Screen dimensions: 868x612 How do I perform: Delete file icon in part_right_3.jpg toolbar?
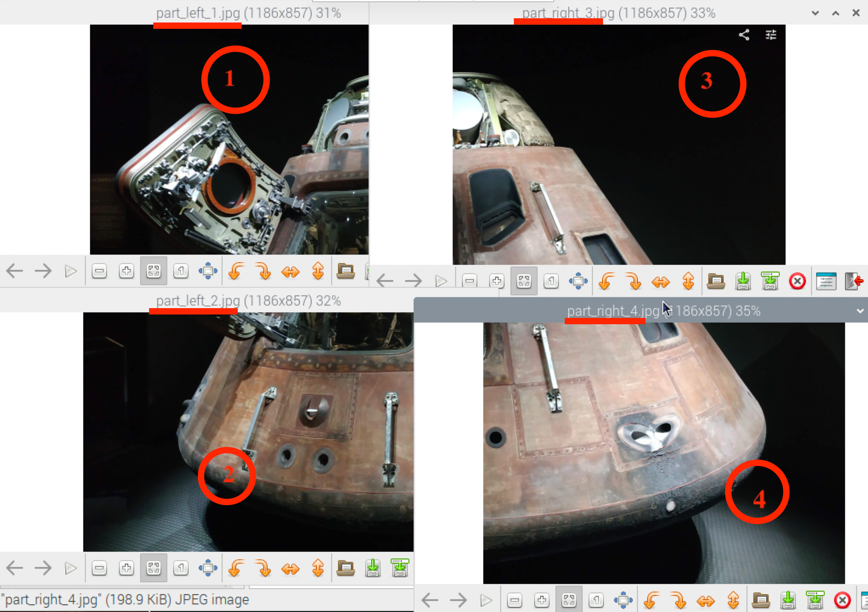pyautogui.click(x=797, y=281)
